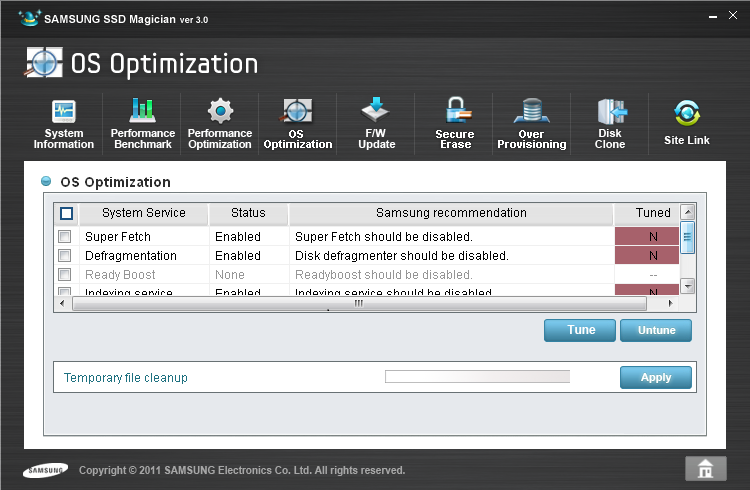
Task: Open Performance Optimization gear icon
Action: coord(220,111)
